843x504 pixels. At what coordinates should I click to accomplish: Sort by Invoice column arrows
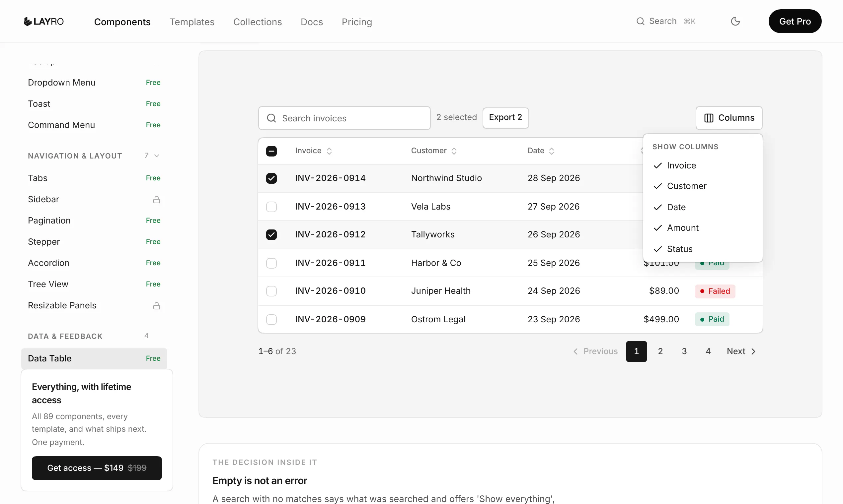point(329,151)
